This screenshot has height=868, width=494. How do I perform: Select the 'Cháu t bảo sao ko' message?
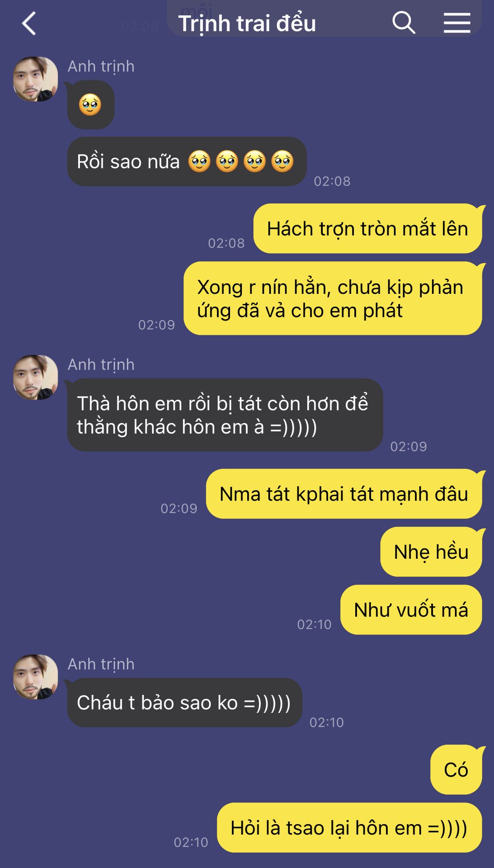(184, 703)
